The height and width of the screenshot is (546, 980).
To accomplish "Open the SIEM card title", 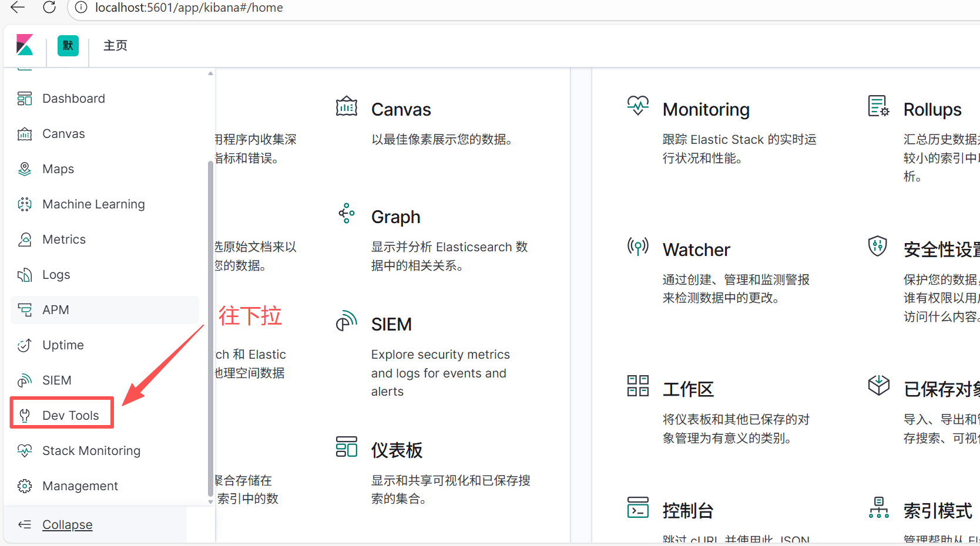I will (391, 324).
